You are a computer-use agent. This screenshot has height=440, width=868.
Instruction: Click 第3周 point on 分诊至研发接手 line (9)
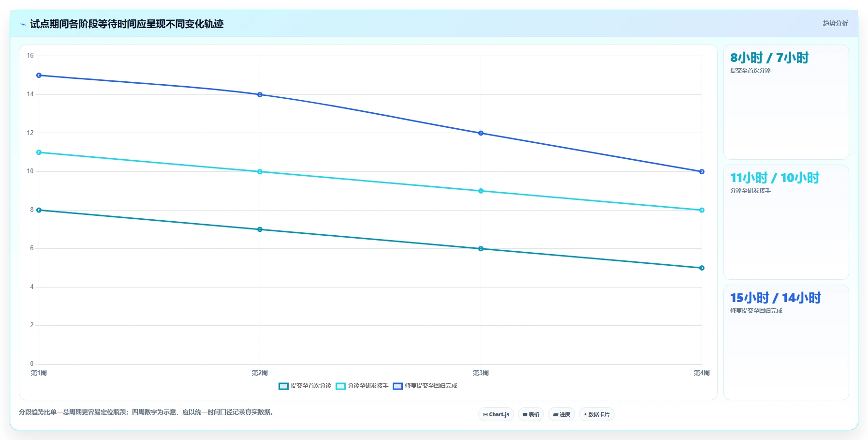(481, 191)
